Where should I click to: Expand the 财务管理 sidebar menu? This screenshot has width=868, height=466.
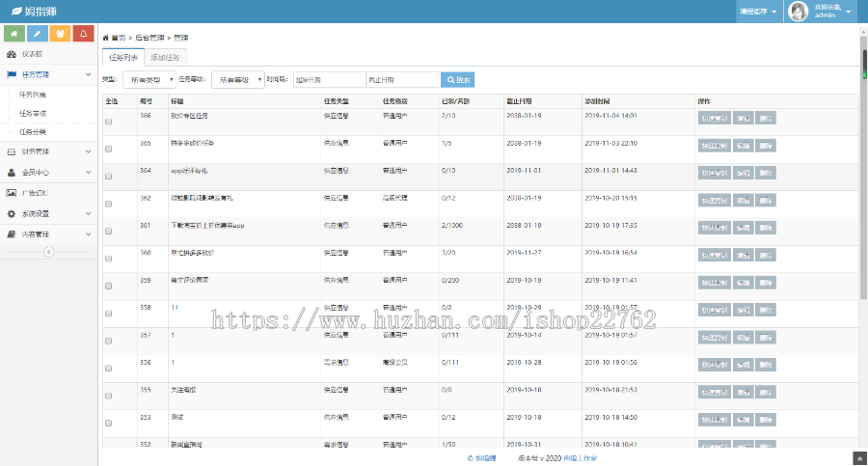(x=48, y=151)
